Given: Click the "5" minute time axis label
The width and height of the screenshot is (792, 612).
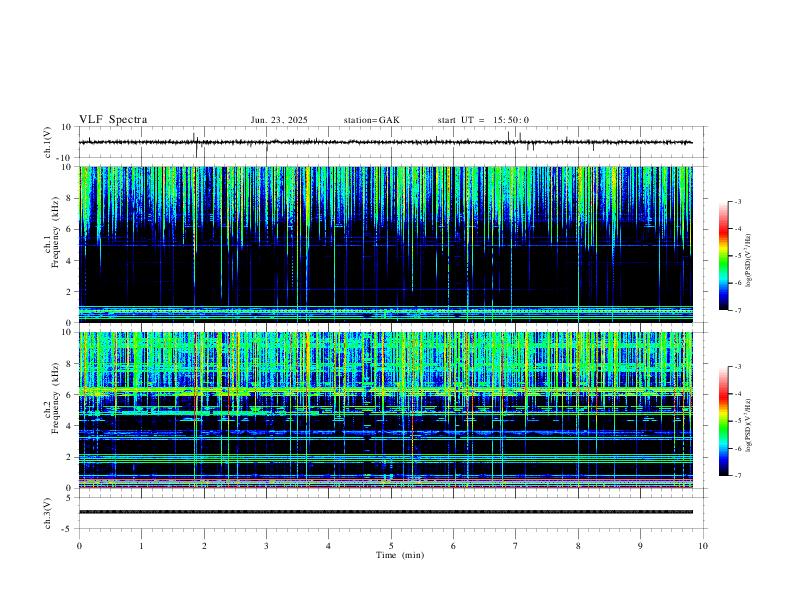Looking at the screenshot, I should click(391, 546).
